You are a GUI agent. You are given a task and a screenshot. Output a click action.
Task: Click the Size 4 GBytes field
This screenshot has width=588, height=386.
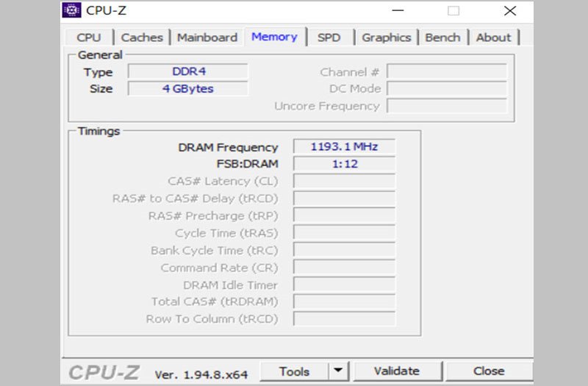pos(188,89)
